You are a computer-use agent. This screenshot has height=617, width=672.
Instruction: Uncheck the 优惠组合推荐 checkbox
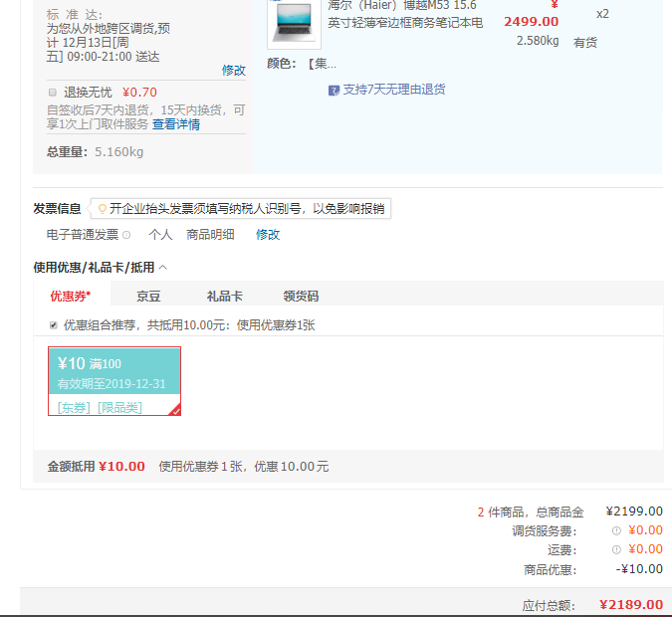tap(53, 325)
